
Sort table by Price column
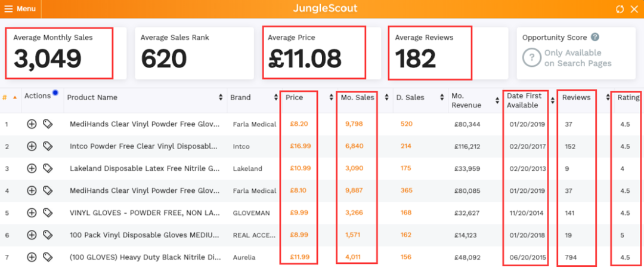coord(295,97)
